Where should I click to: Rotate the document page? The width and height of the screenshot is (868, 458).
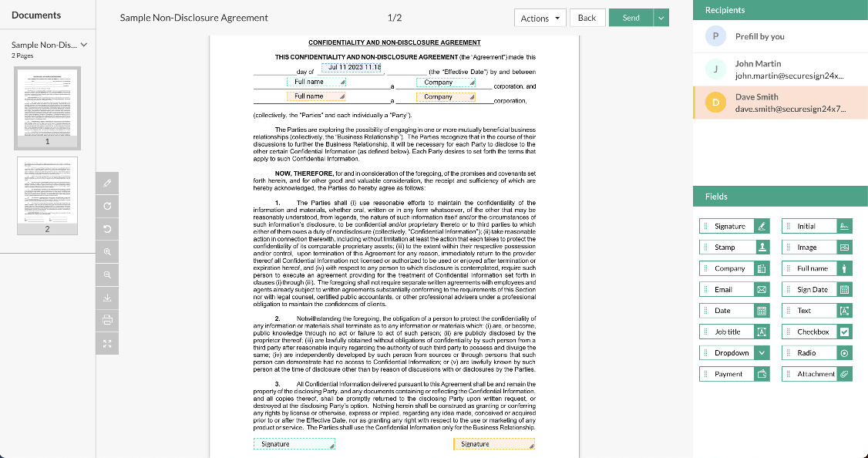(107, 205)
